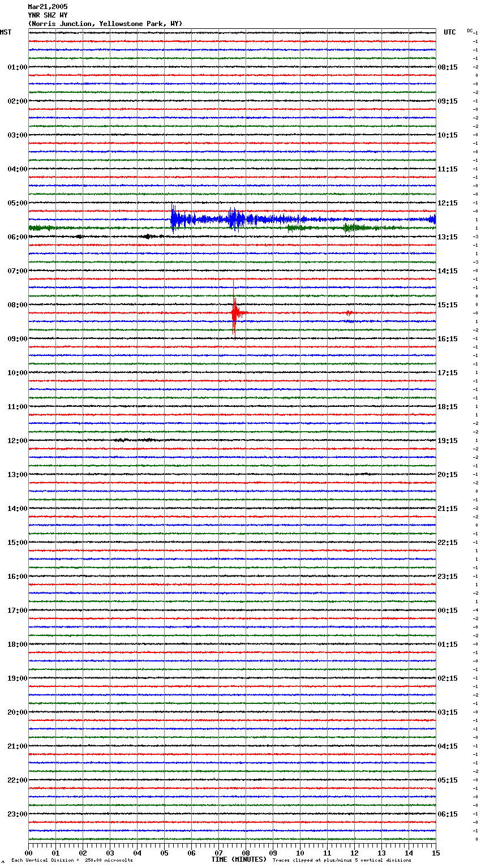
Task: Click the 10:15 UTC time label
Action: pos(448,135)
